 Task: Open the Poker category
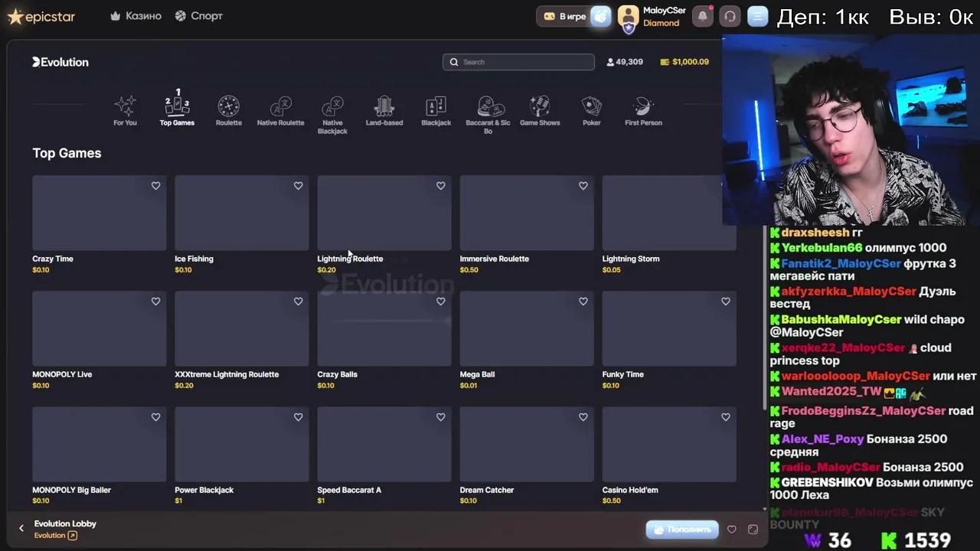pos(592,111)
